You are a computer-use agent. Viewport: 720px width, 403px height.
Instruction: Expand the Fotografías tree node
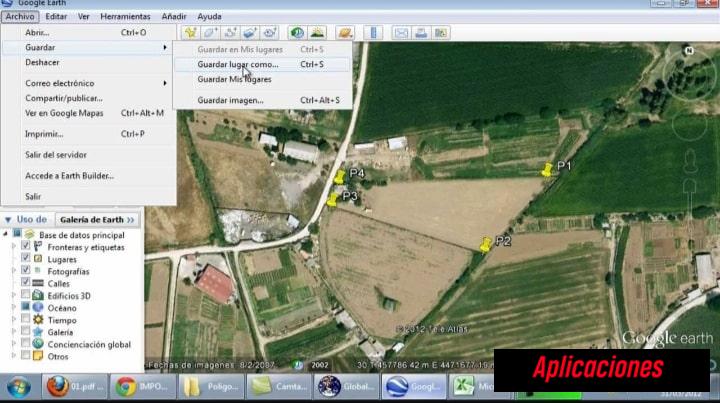[x=14, y=271]
